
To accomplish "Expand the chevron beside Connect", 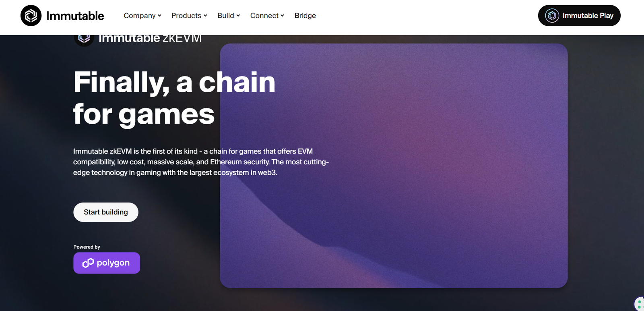I will pyautogui.click(x=283, y=16).
